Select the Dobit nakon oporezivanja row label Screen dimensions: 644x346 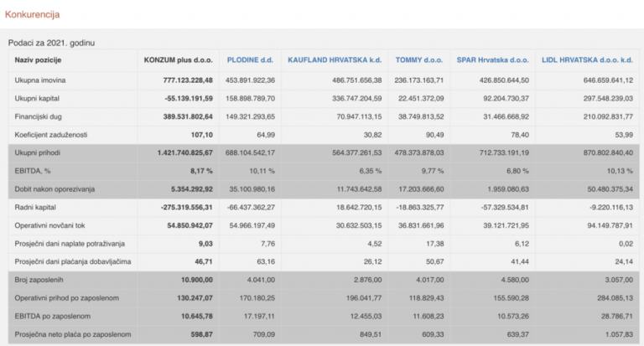pos(53,190)
